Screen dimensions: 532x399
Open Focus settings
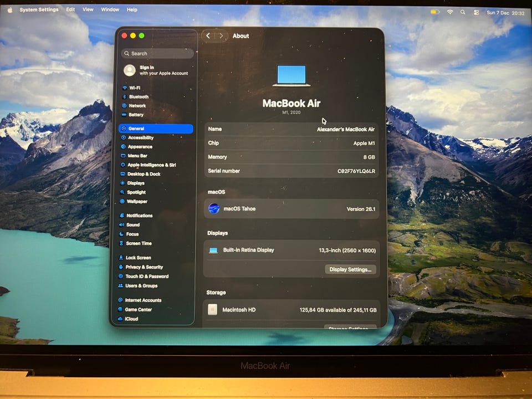point(129,234)
